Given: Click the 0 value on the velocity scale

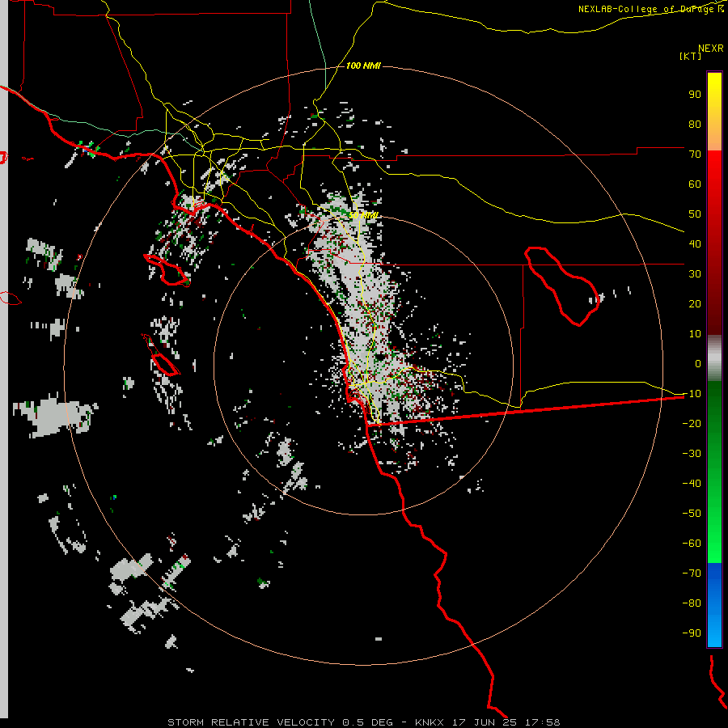Looking at the screenshot, I should (698, 364).
